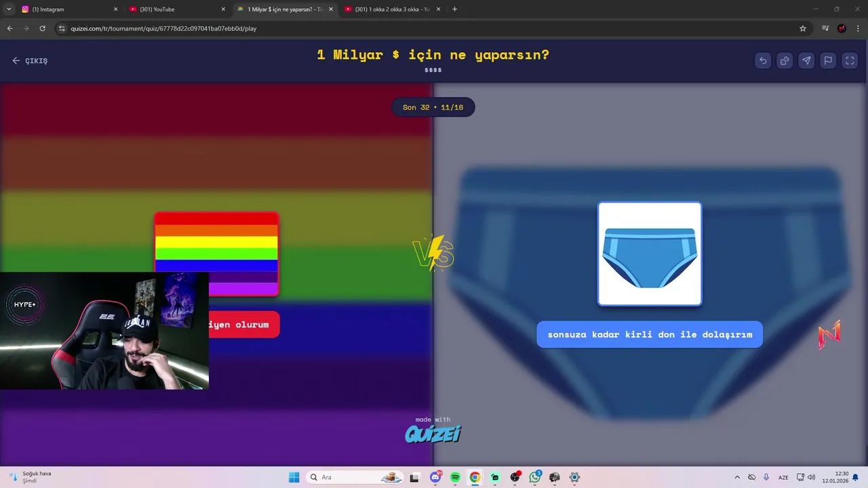The width and height of the screenshot is (868, 488).
Task: Open the green-icon app beside Chrome on taskbar
Action: (x=495, y=477)
